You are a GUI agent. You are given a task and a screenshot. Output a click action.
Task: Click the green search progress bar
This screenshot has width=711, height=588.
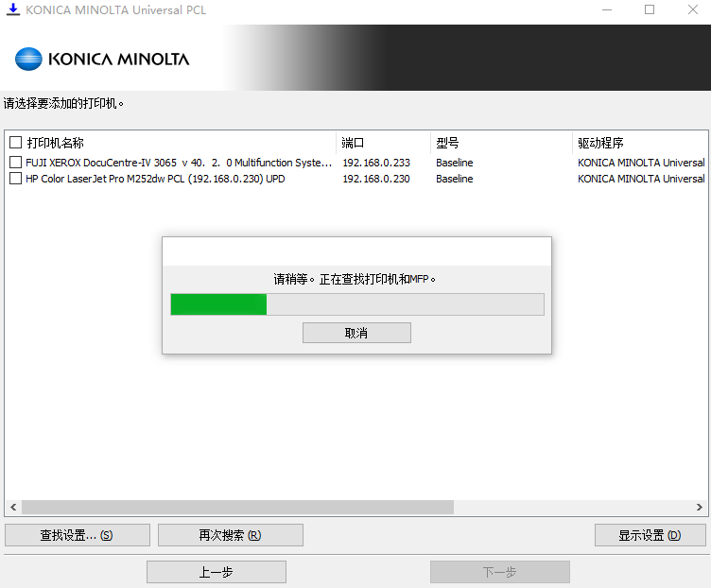[357, 304]
